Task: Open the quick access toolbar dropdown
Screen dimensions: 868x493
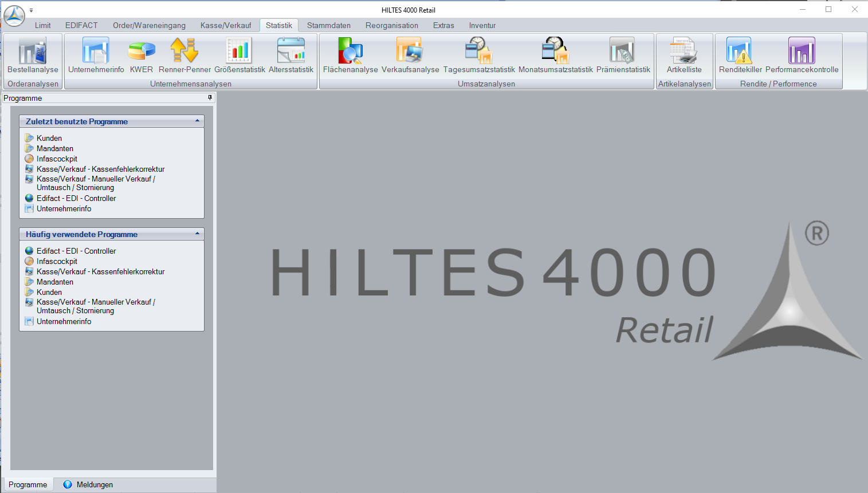Action: (32, 10)
